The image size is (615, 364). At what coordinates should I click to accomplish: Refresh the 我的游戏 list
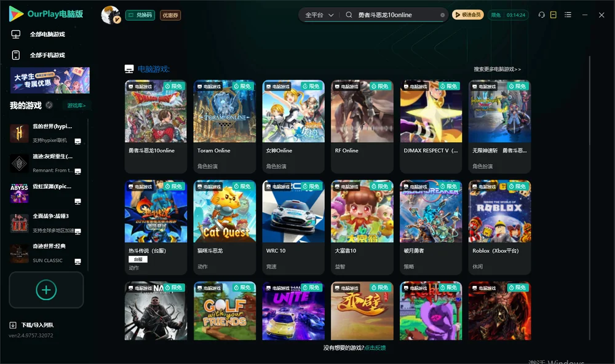pos(49,105)
